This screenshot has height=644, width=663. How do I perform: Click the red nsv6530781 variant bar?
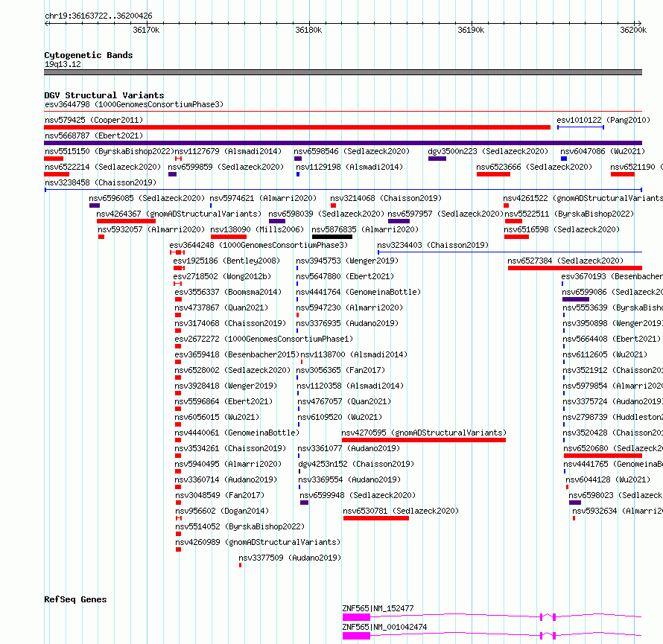pos(376,518)
